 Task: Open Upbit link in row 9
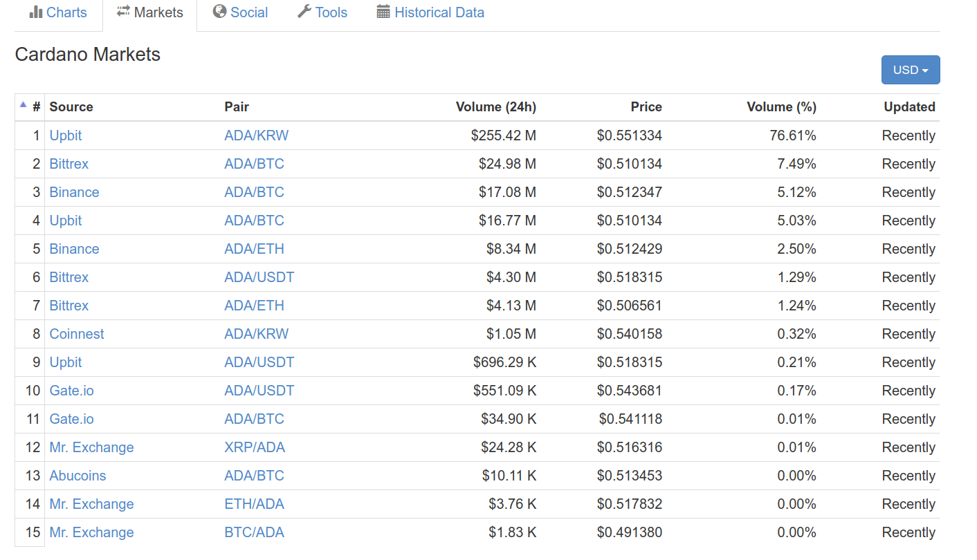tap(66, 362)
